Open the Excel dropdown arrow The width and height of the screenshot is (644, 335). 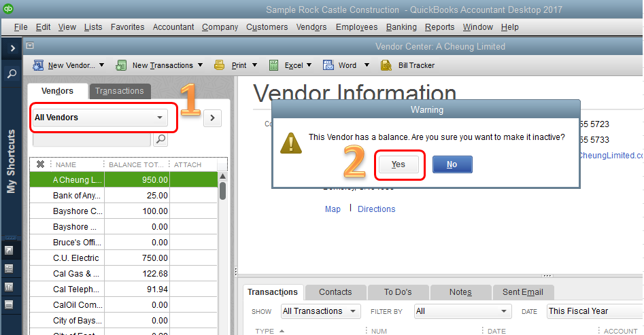pos(309,65)
